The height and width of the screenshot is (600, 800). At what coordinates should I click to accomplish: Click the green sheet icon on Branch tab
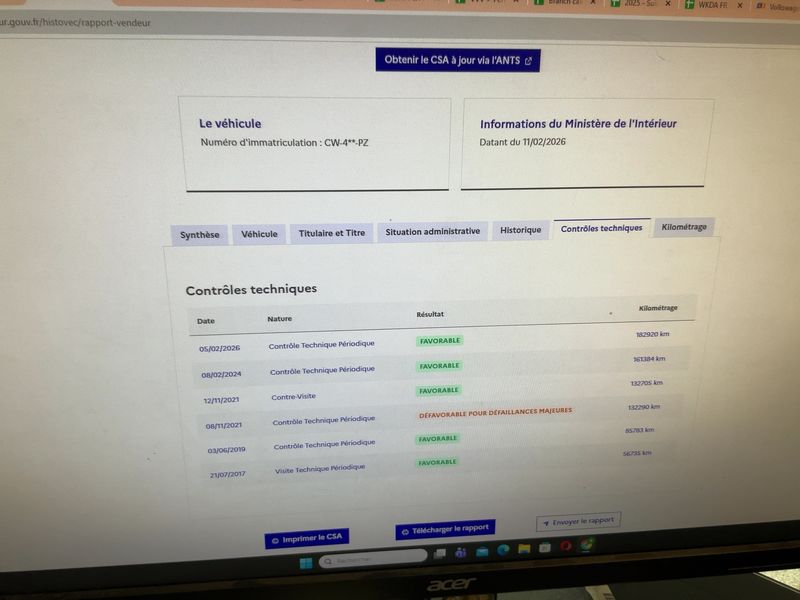point(539,2)
